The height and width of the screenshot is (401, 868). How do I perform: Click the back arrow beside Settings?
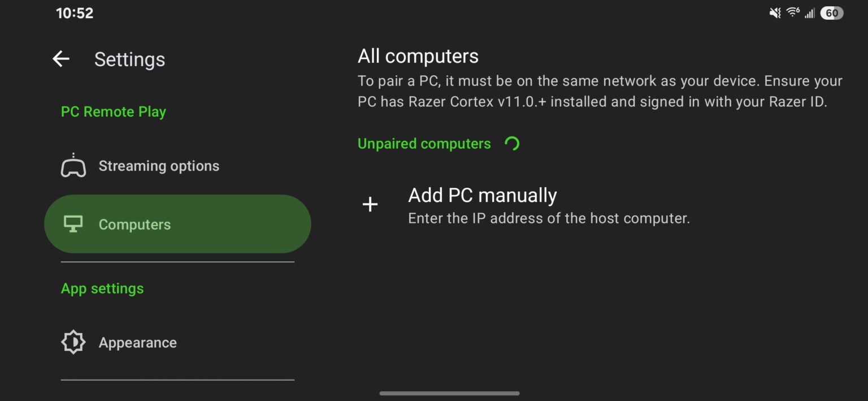pyautogui.click(x=60, y=59)
